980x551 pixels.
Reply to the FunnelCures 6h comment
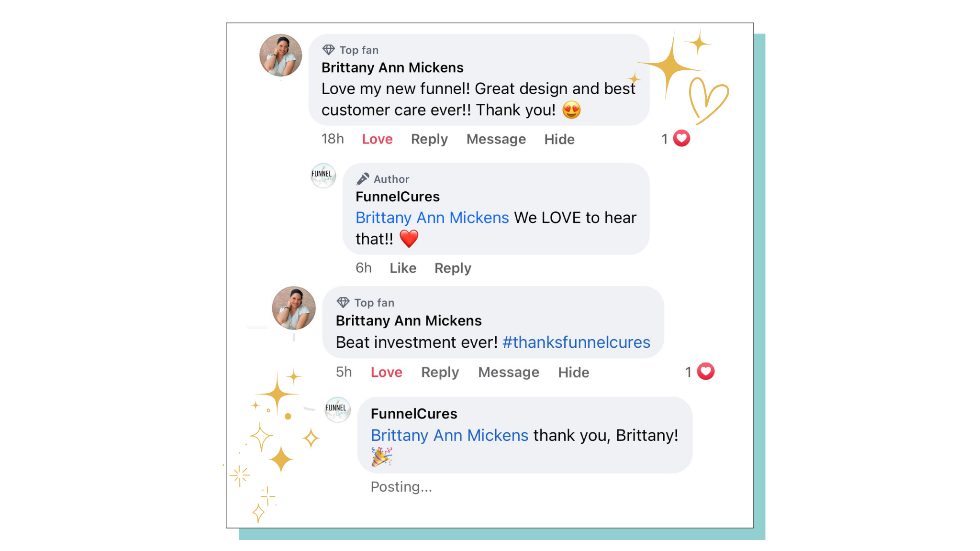(x=453, y=268)
